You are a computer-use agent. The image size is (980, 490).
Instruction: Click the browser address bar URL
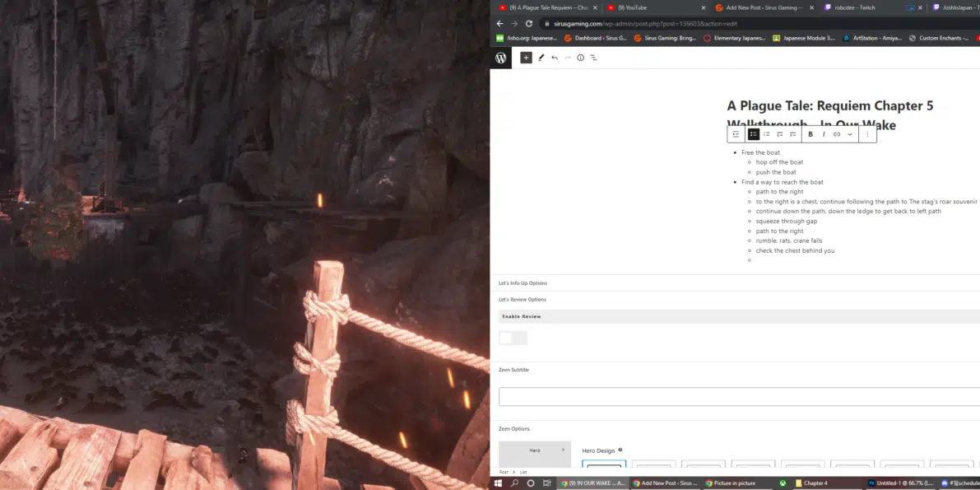645,24
